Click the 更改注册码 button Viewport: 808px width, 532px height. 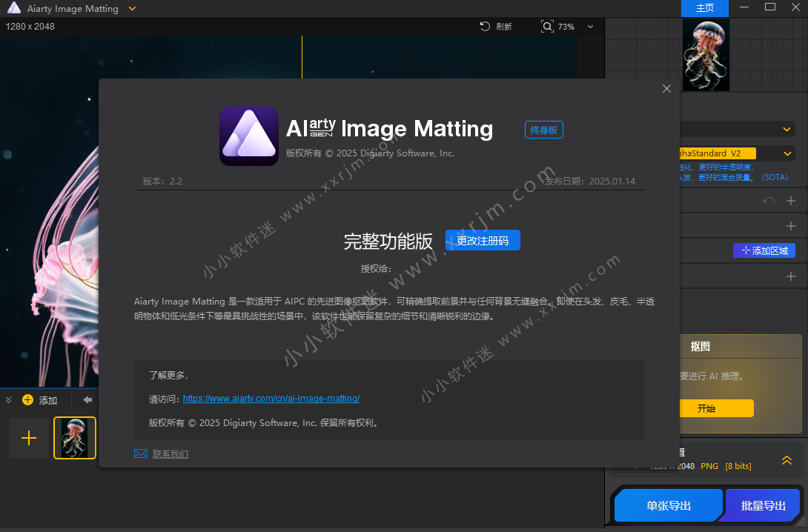[x=483, y=240]
